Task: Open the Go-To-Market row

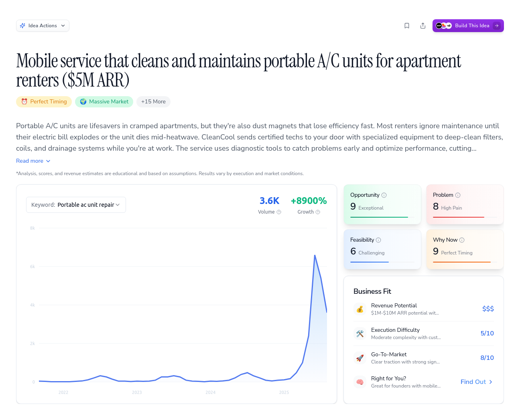Action: 423,358
